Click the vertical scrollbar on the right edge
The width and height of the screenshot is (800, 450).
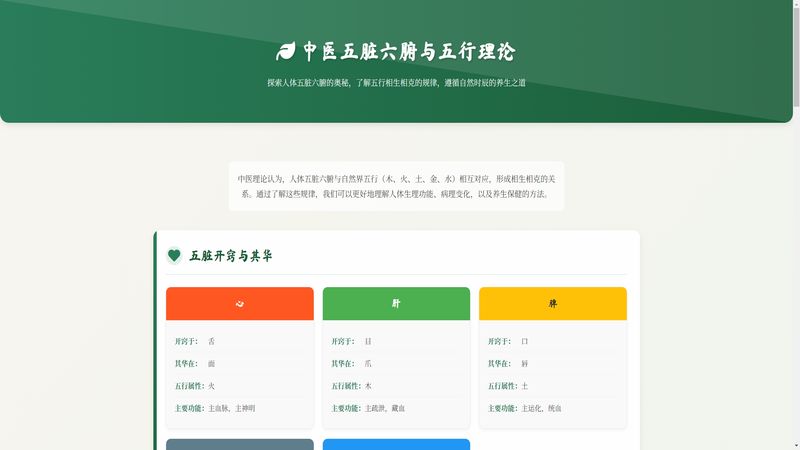pos(795,60)
